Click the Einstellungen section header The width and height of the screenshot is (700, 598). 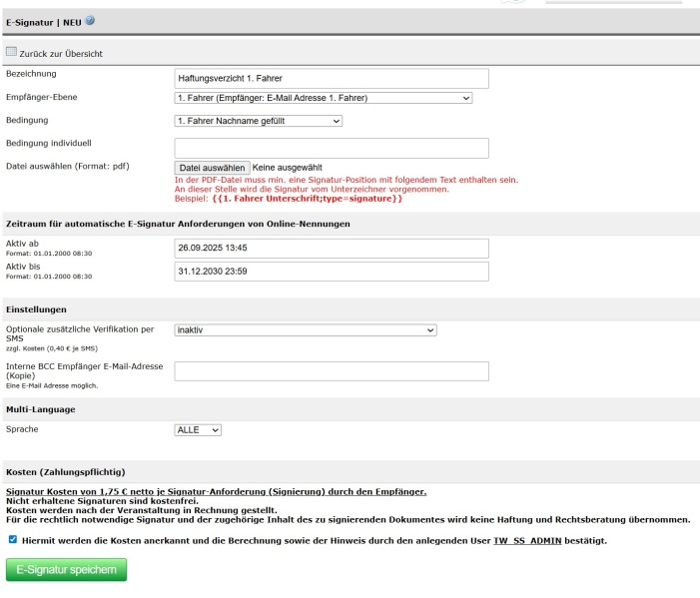point(38,310)
